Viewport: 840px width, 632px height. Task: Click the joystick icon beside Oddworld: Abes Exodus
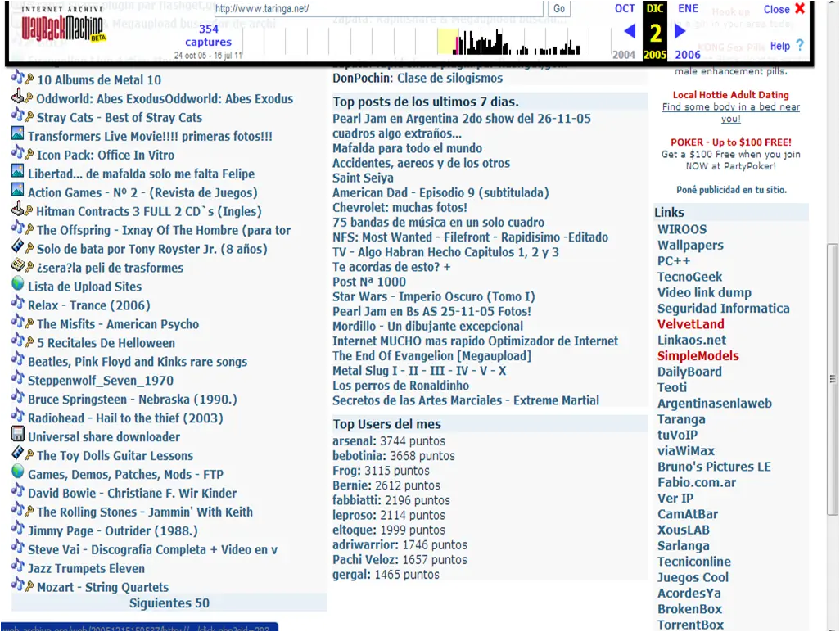pyautogui.click(x=18, y=97)
